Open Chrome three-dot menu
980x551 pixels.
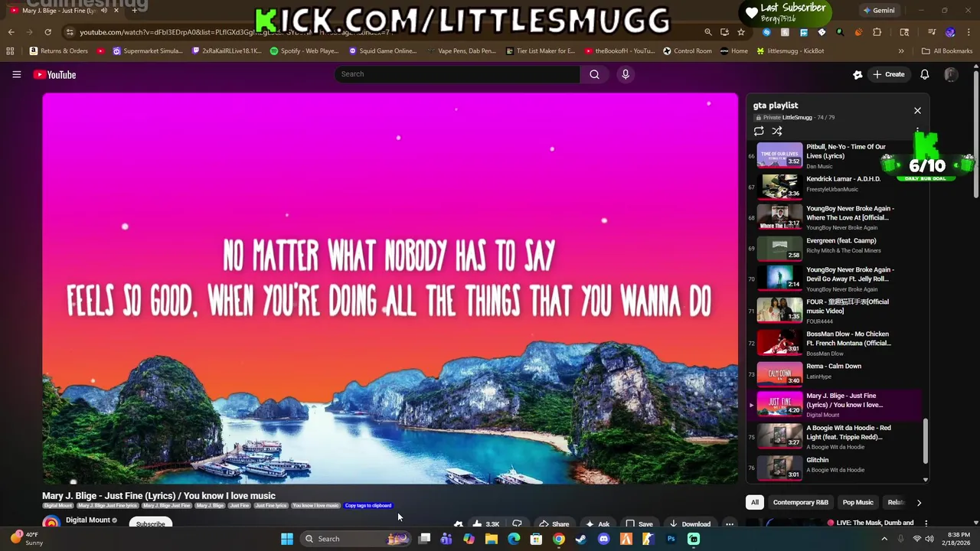(x=969, y=32)
